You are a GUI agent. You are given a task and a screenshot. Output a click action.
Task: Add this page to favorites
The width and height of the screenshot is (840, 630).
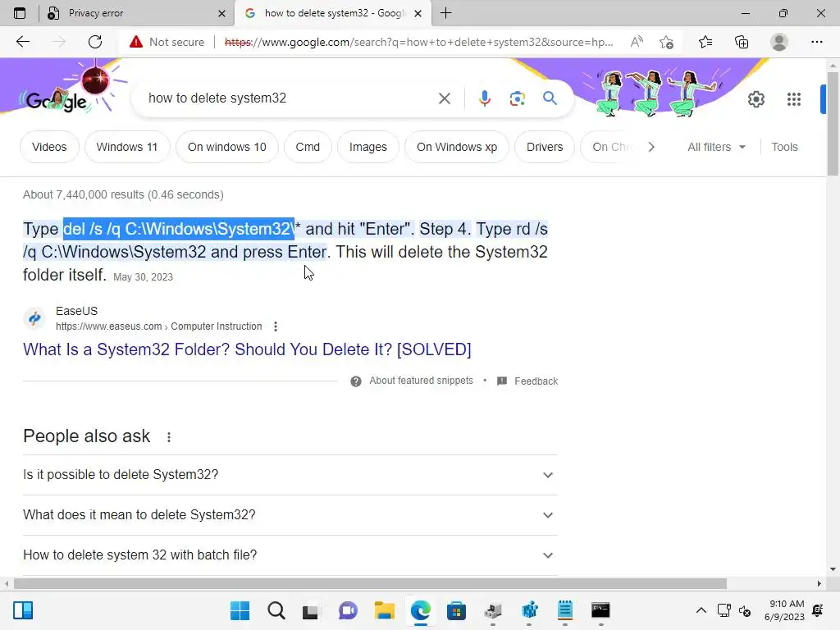[x=666, y=42]
